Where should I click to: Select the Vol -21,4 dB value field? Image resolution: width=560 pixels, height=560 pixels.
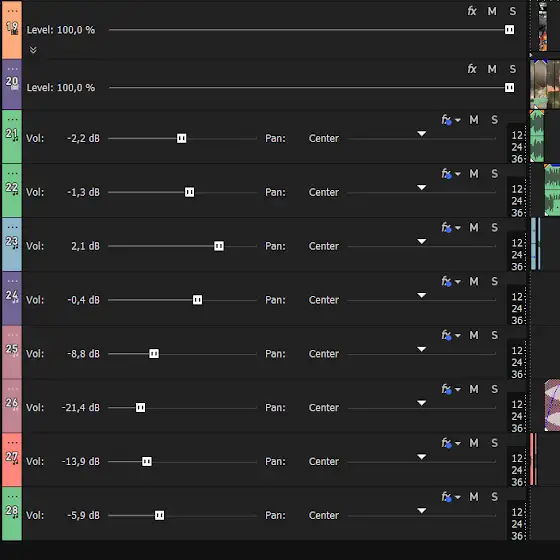(x=81, y=408)
